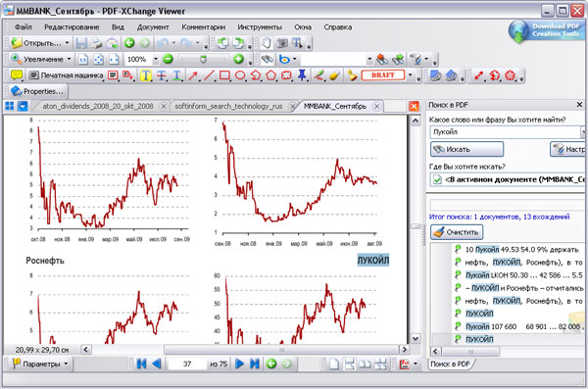This screenshot has height=389, width=588.
Task: Jump to the first page
Action: click(141, 364)
